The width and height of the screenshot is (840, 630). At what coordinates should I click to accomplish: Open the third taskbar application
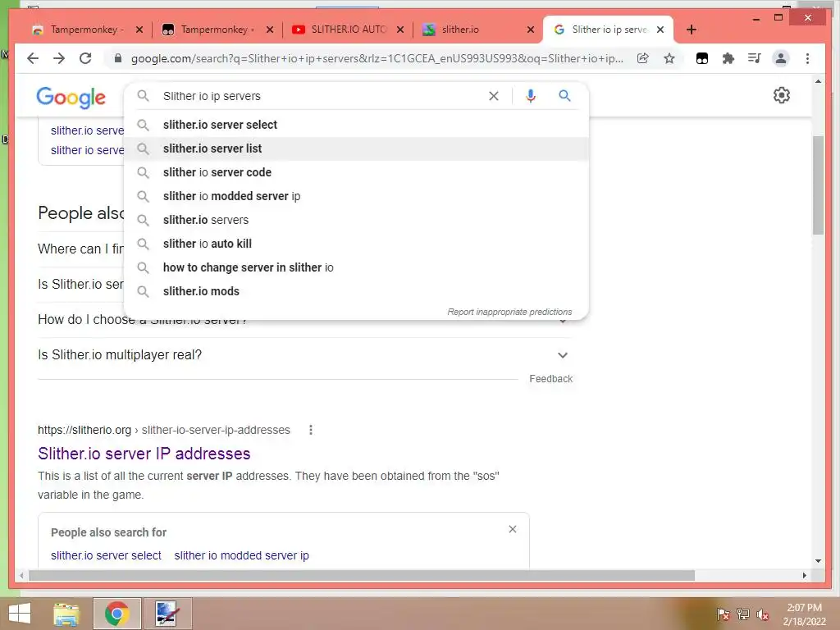(x=167, y=614)
